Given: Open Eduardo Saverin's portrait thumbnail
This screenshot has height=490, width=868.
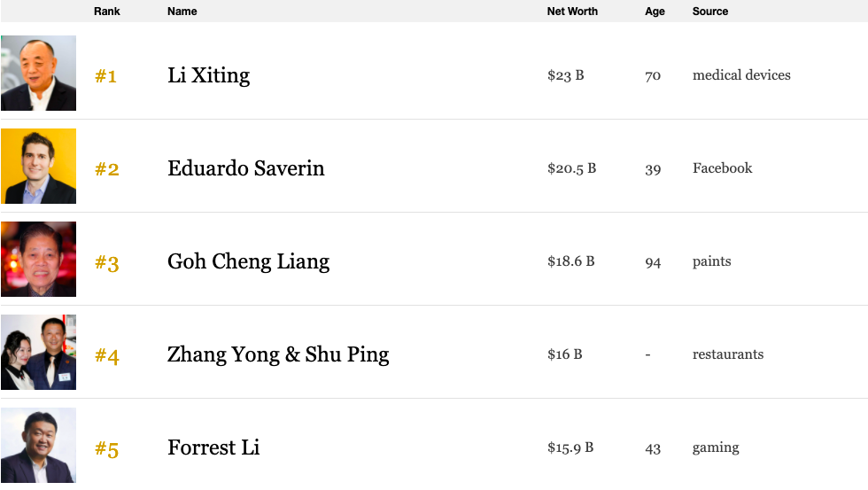Looking at the screenshot, I should (x=38, y=167).
